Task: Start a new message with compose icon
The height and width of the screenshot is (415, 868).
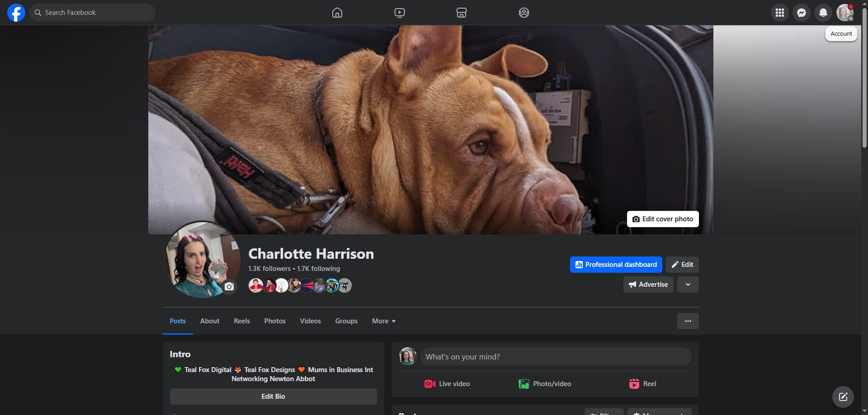Action: coord(843,397)
